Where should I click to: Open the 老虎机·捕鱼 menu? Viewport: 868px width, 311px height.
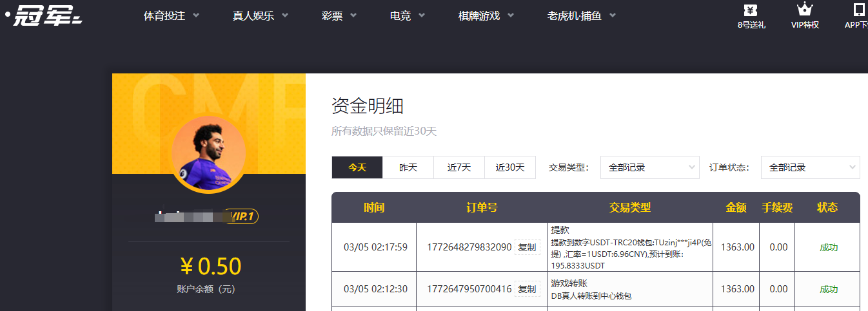pos(581,16)
